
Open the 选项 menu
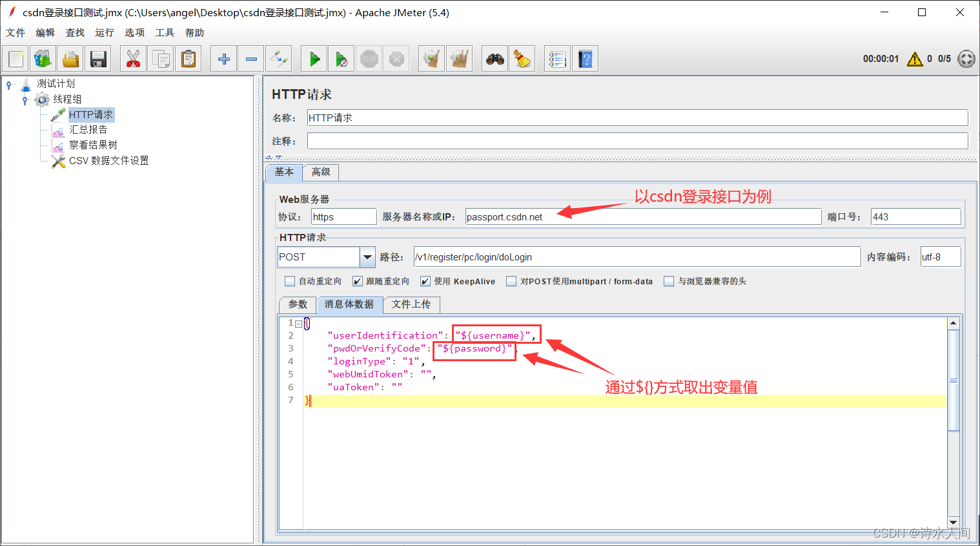(135, 32)
